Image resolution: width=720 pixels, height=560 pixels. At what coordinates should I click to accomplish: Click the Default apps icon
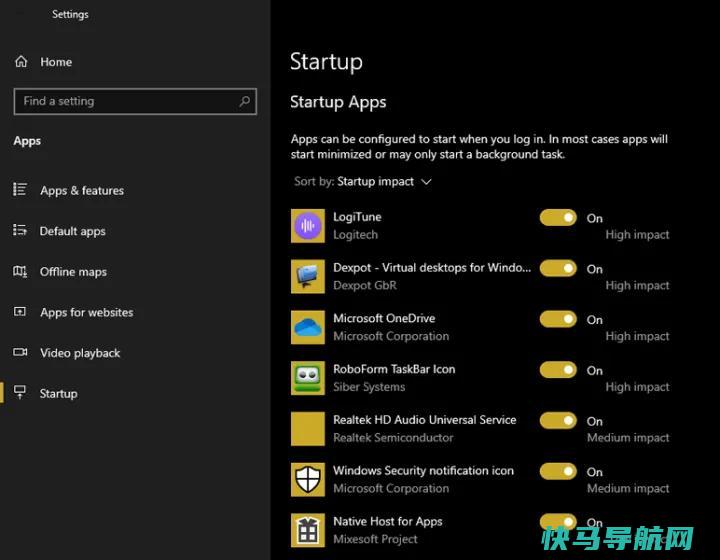click(20, 230)
